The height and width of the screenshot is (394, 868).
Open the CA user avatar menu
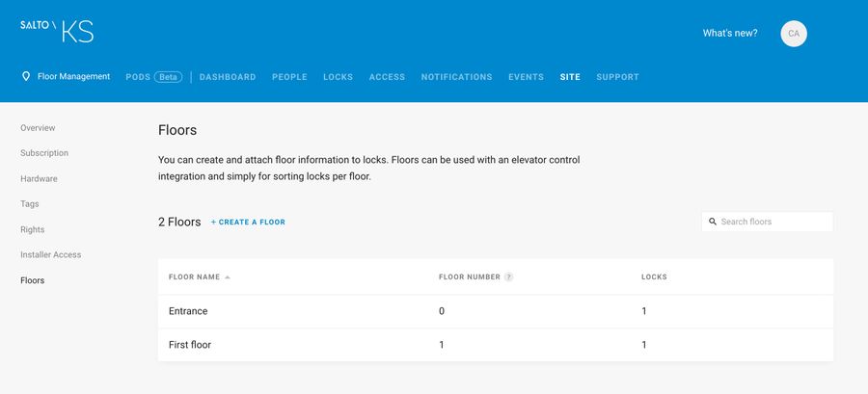(x=794, y=34)
